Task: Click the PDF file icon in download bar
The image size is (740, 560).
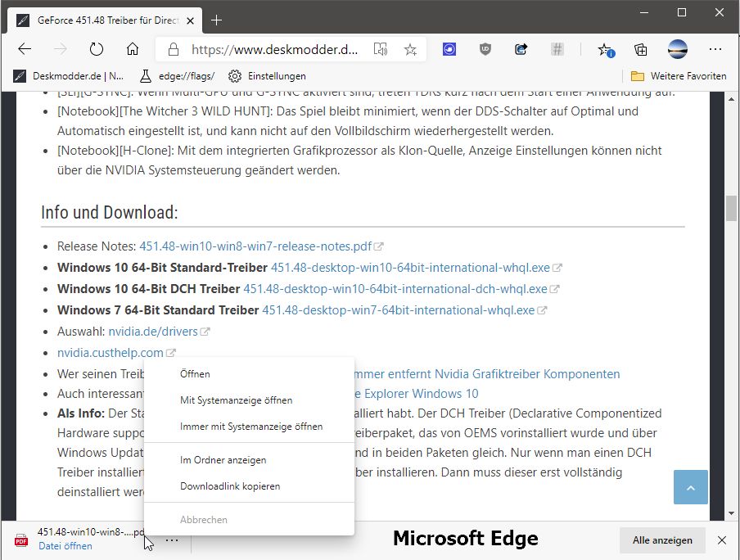Action: click(x=21, y=540)
